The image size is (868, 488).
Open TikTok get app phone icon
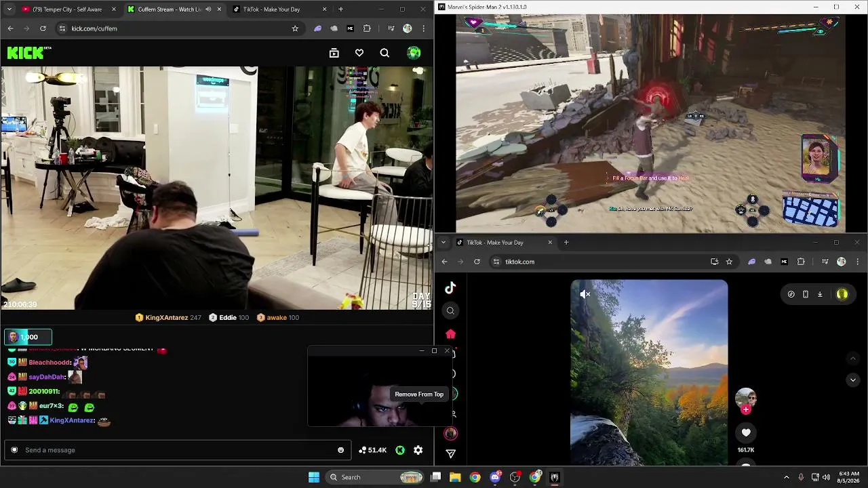point(806,294)
